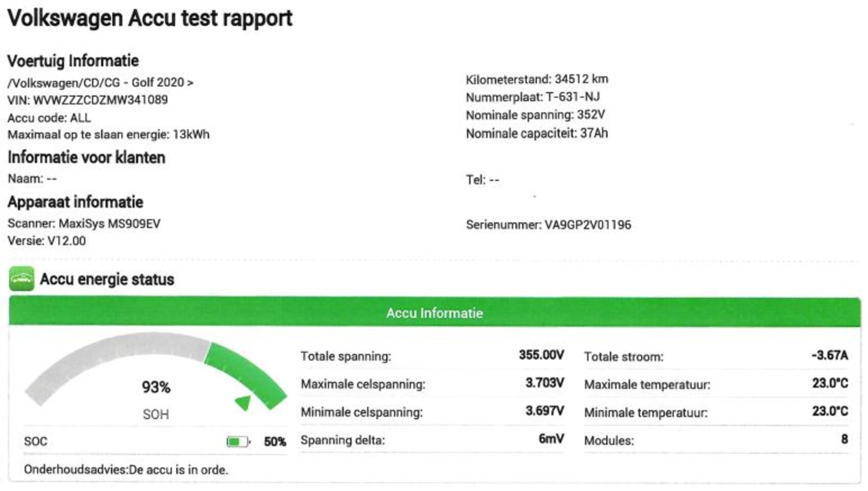Image resolution: width=868 pixels, height=491 pixels.
Task: Select Versie: V12.00 line
Action: coord(47,240)
